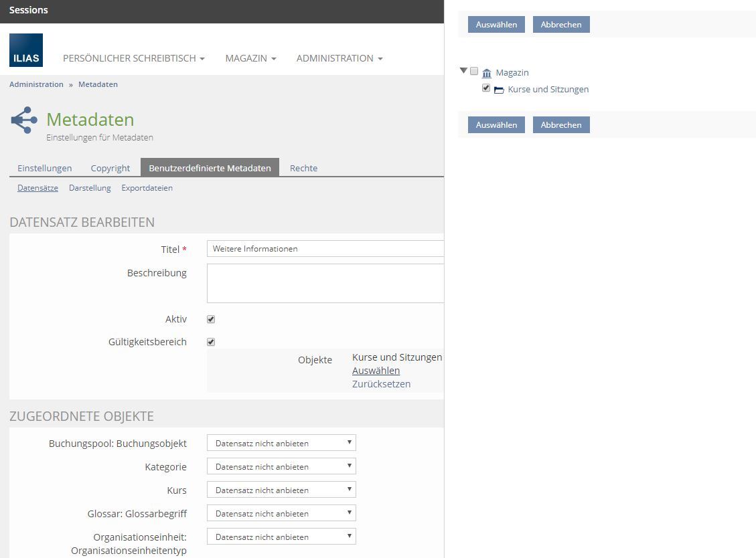The width and height of the screenshot is (756, 558).
Task: Check the Magazin tree checkbox
Action: [474, 72]
